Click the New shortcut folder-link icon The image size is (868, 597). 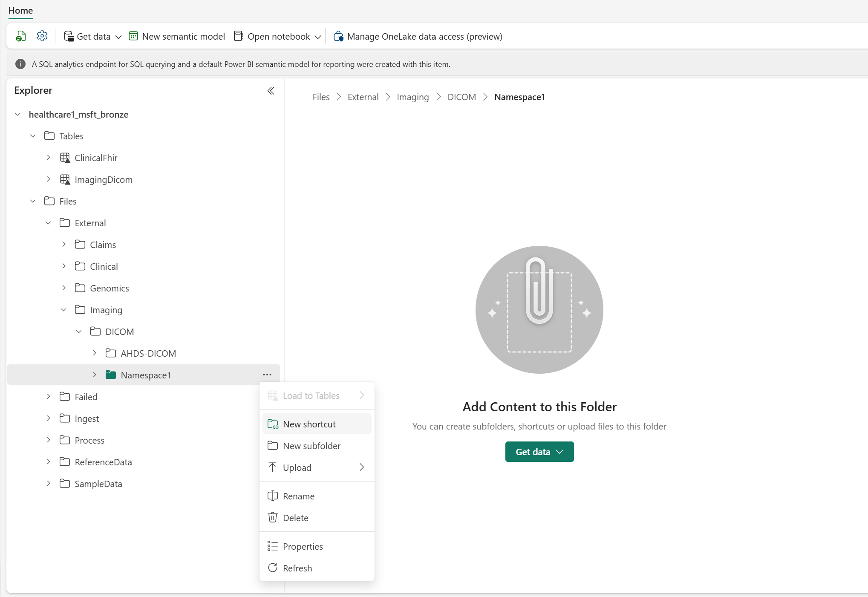click(273, 424)
